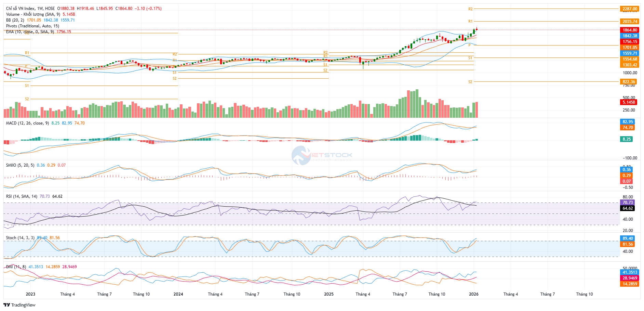Click the TradingView logo in bottom-left corner
The width and height of the screenshot is (644, 311).
pyautogui.click(x=19, y=305)
